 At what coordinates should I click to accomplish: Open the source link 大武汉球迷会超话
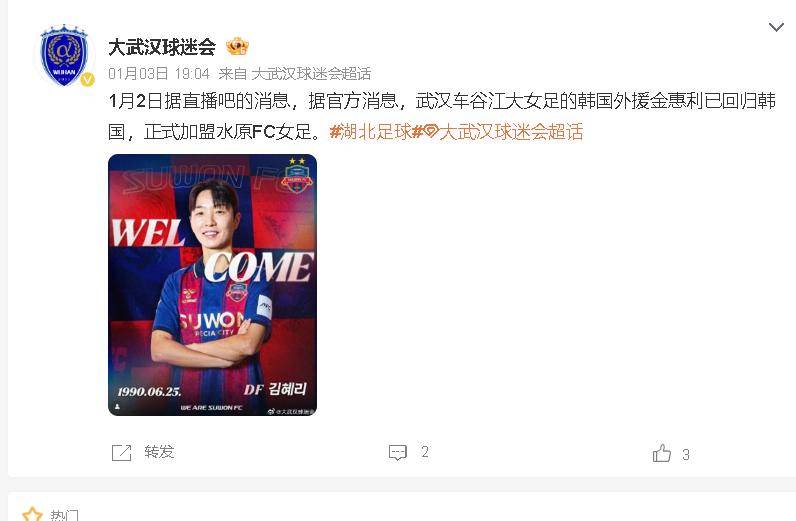coord(311,74)
